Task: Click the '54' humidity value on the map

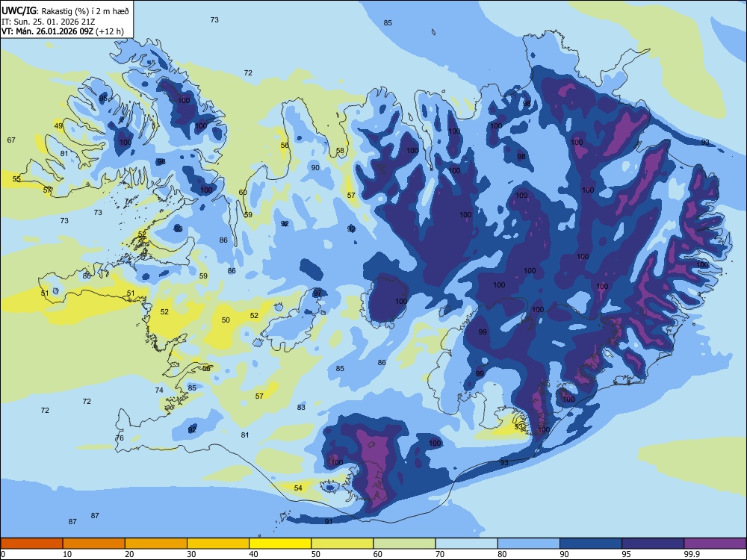Action: [x=298, y=488]
